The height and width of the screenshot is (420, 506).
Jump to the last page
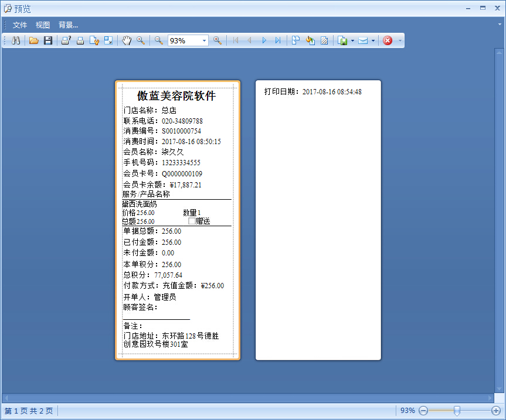pyautogui.click(x=279, y=40)
